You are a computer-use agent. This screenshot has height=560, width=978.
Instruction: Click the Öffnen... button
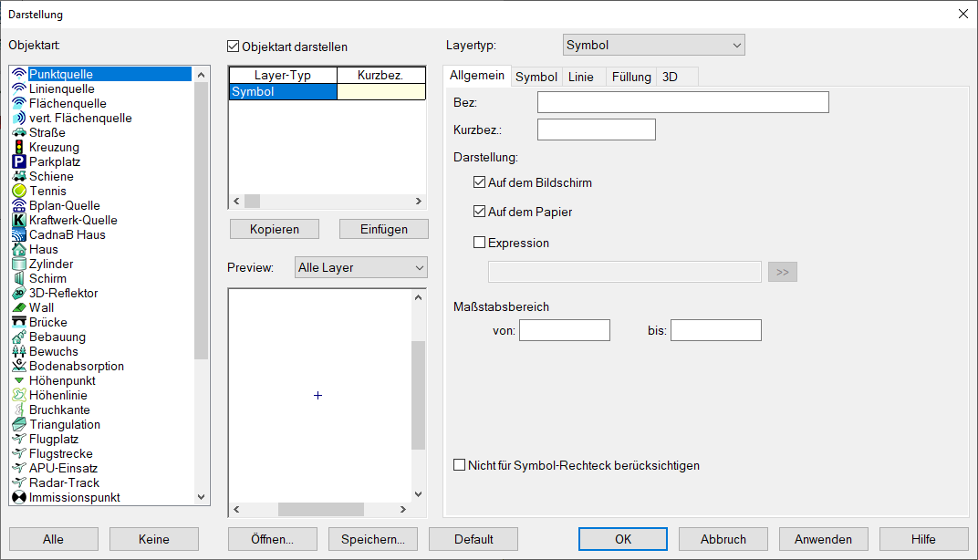tap(273, 539)
